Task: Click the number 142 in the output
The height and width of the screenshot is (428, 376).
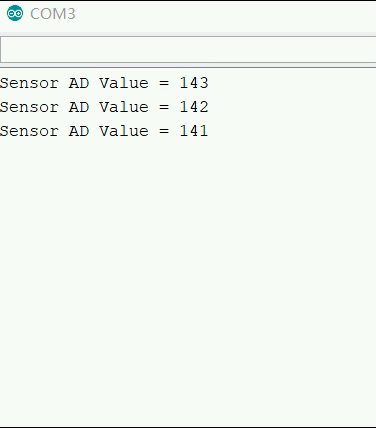Action: [194, 107]
